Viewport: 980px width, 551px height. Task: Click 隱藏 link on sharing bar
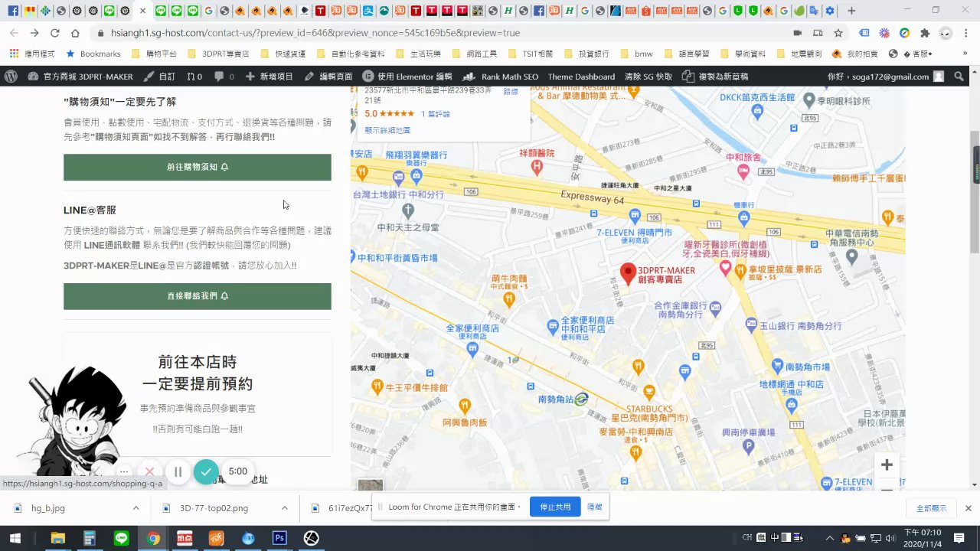point(595,507)
